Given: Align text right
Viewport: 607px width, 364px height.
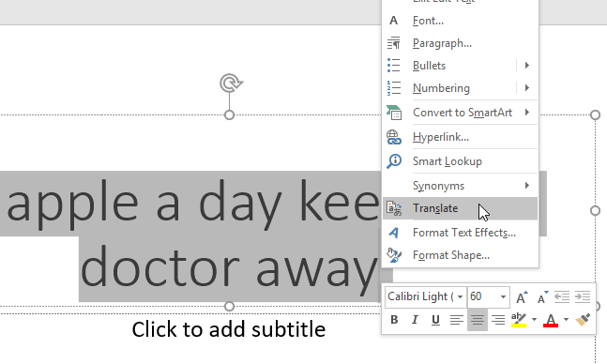Looking at the screenshot, I should pyautogui.click(x=498, y=320).
